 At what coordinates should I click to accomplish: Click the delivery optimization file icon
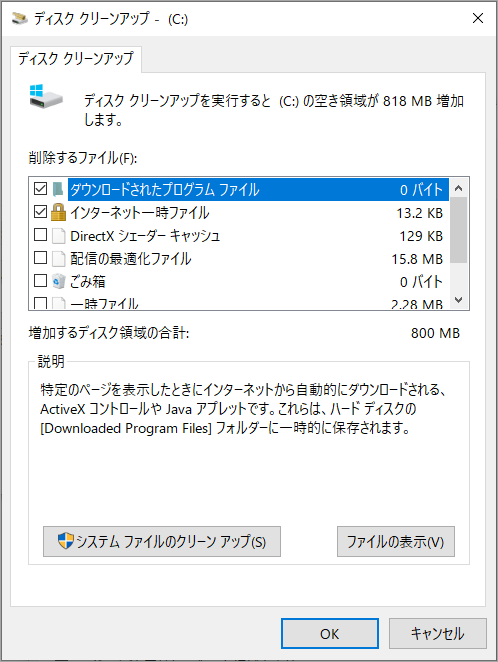pyautogui.click(x=59, y=259)
